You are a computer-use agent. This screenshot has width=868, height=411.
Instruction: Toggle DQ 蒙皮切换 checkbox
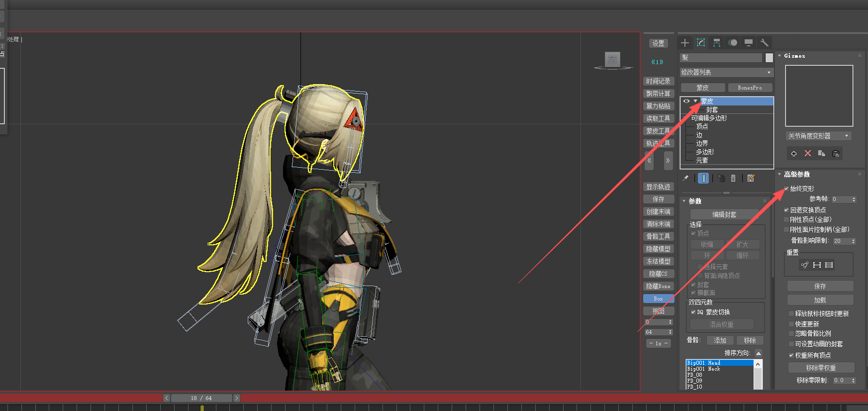click(x=693, y=312)
